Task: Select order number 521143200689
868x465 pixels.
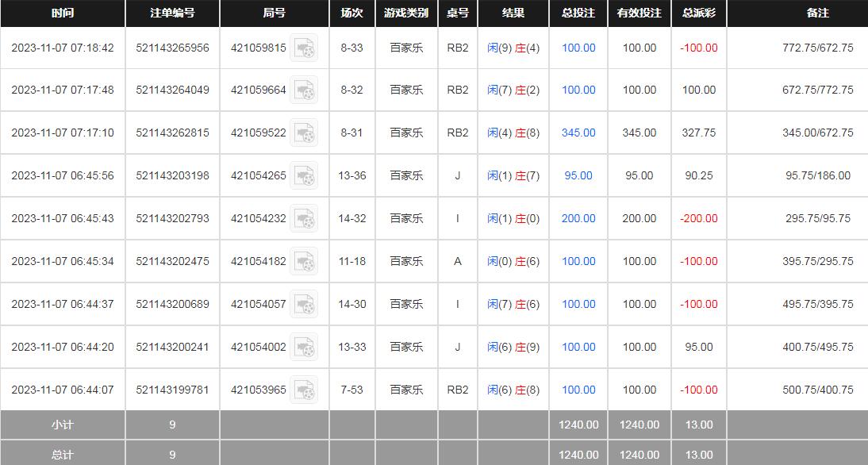Action: pyautogui.click(x=173, y=304)
